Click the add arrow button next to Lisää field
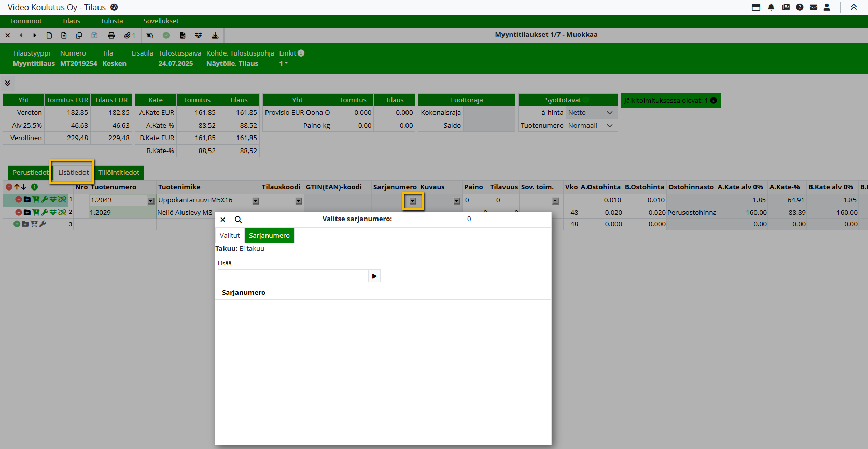This screenshot has width=868, height=449. coord(374,276)
